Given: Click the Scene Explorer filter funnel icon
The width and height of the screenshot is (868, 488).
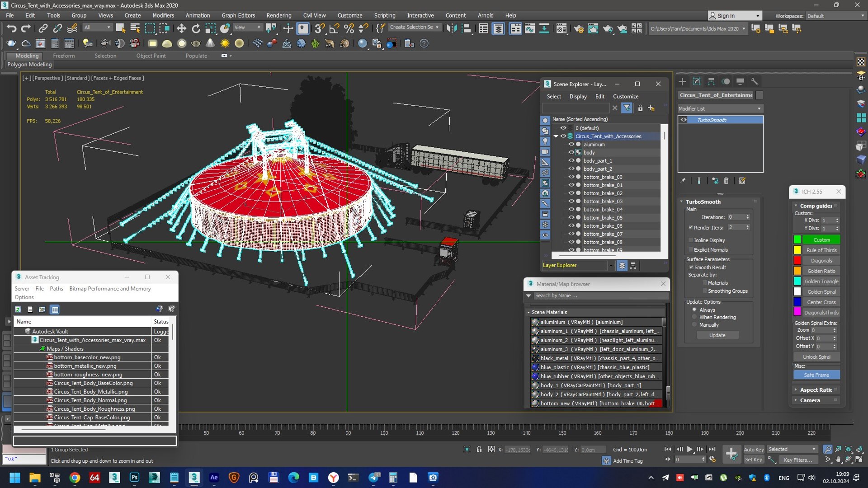Looking at the screenshot, I should point(627,108).
